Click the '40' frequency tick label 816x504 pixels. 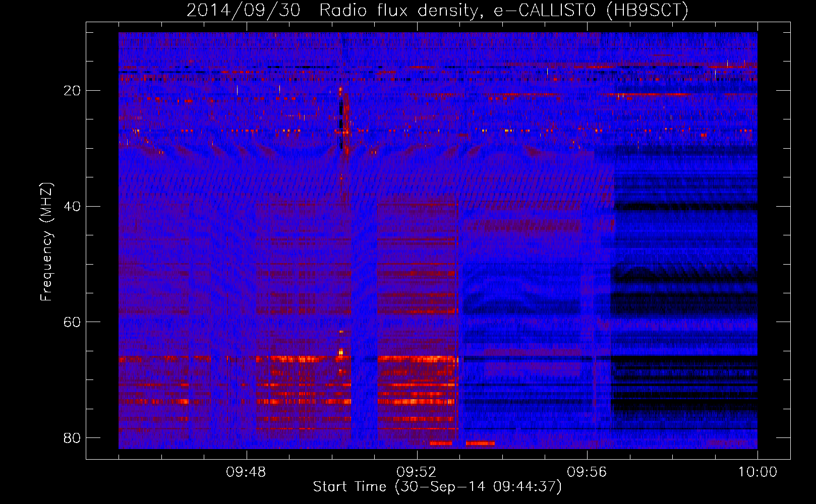73,207
